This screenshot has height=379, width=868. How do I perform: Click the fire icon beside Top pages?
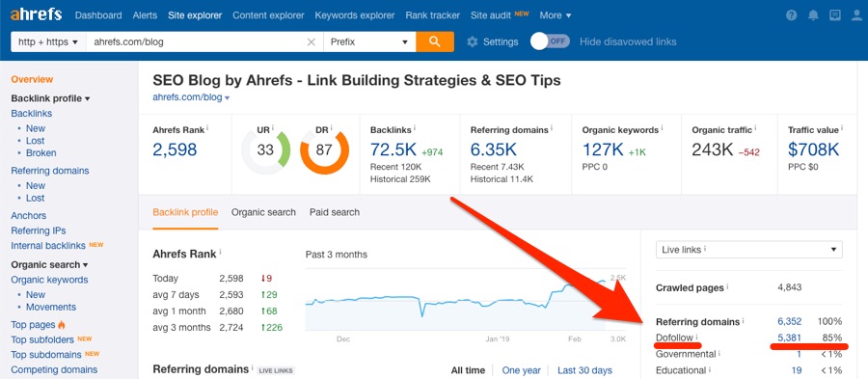[x=62, y=325]
